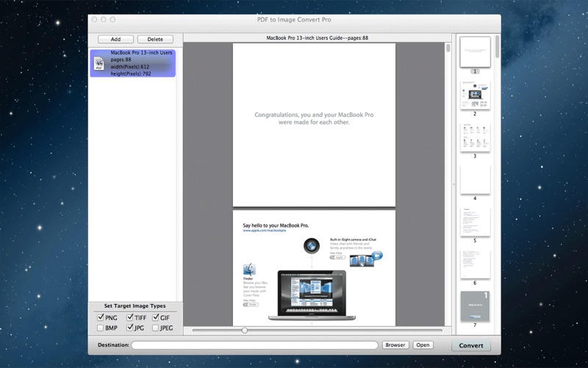The height and width of the screenshot is (368, 588).
Task: Select page 7 thumbnail
Action: [x=475, y=306]
